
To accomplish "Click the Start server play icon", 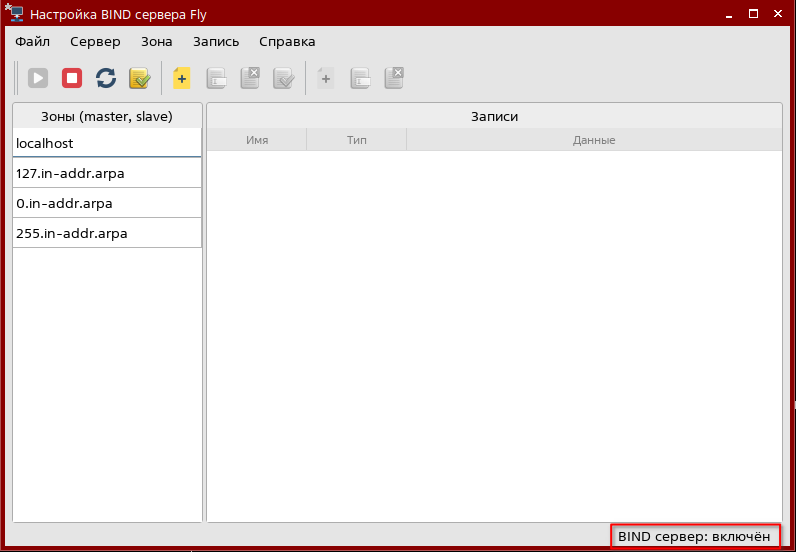I will pyautogui.click(x=38, y=78).
